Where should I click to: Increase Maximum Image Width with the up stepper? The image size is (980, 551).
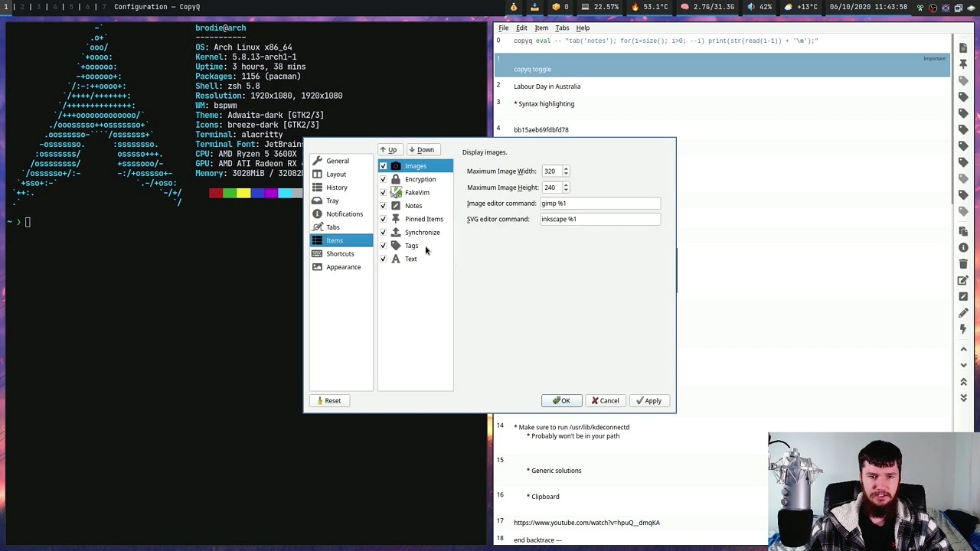(566, 168)
